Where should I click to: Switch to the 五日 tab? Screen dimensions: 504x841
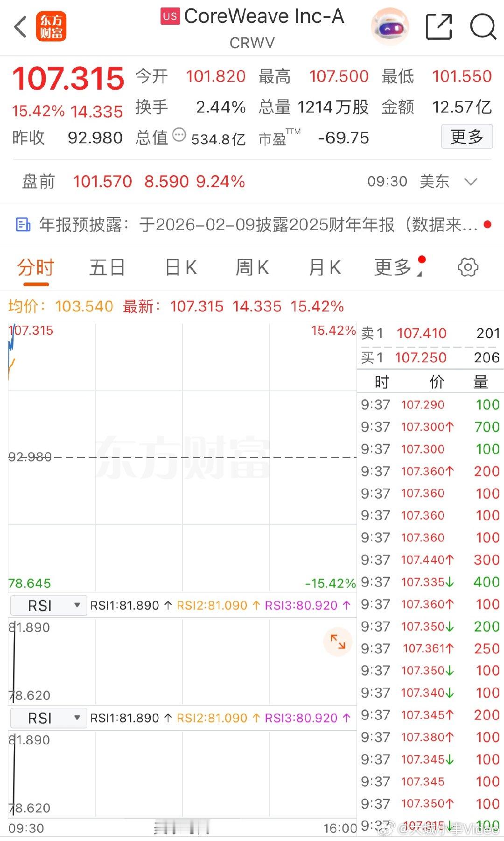(x=107, y=268)
